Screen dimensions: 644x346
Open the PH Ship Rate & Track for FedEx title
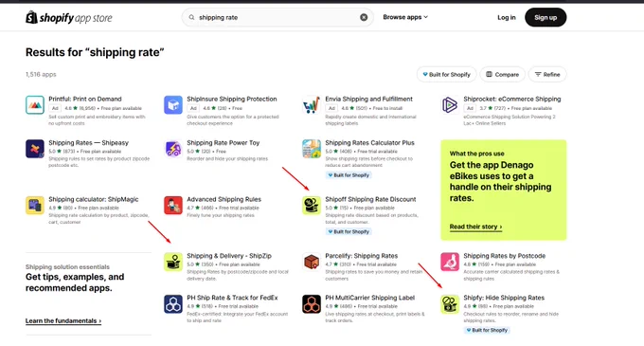(x=232, y=298)
